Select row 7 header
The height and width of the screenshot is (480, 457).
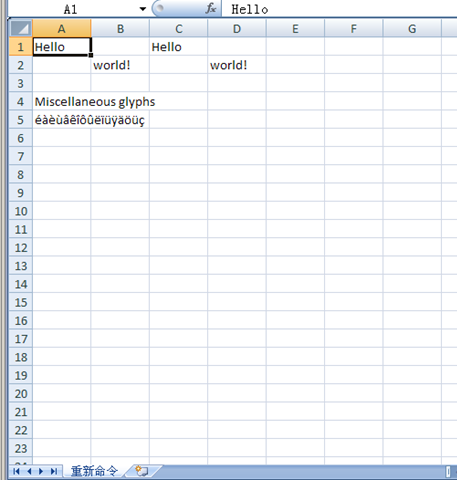click(x=21, y=156)
